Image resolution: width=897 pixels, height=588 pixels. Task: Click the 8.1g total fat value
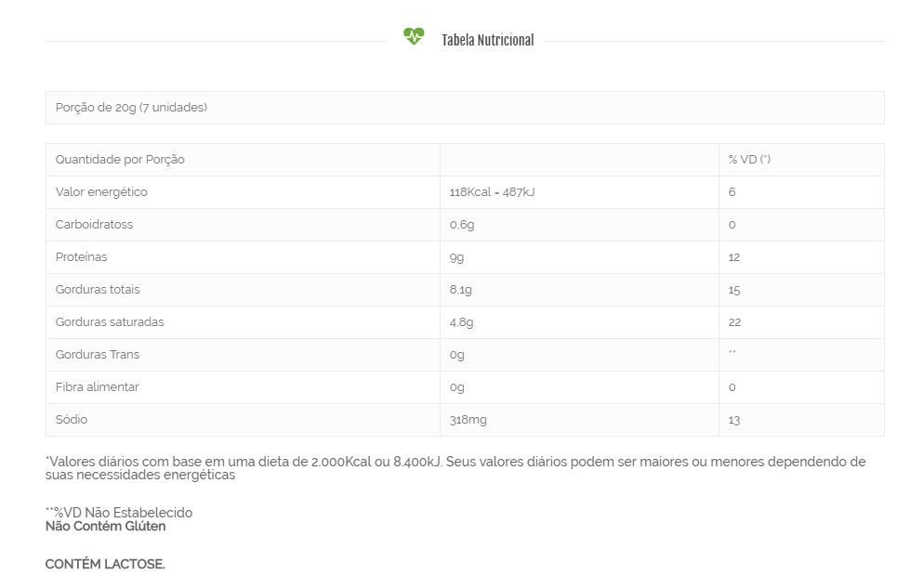(x=460, y=290)
